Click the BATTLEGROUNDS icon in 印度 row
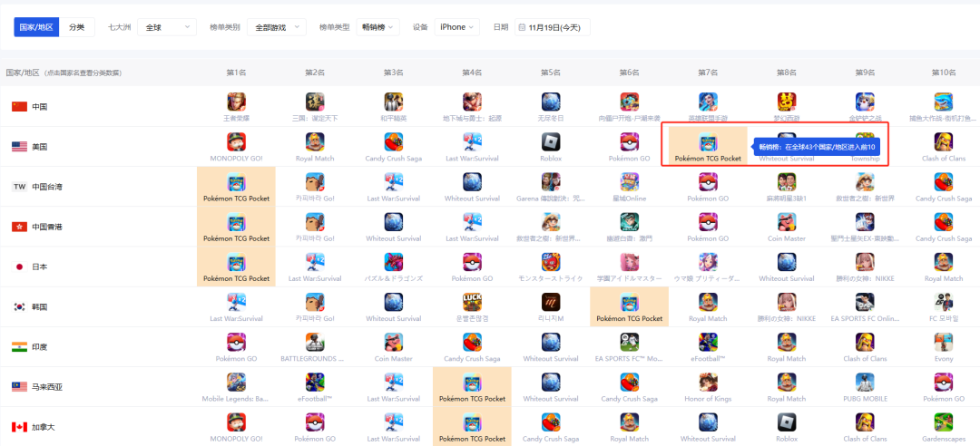The image size is (980, 446). pos(315,342)
